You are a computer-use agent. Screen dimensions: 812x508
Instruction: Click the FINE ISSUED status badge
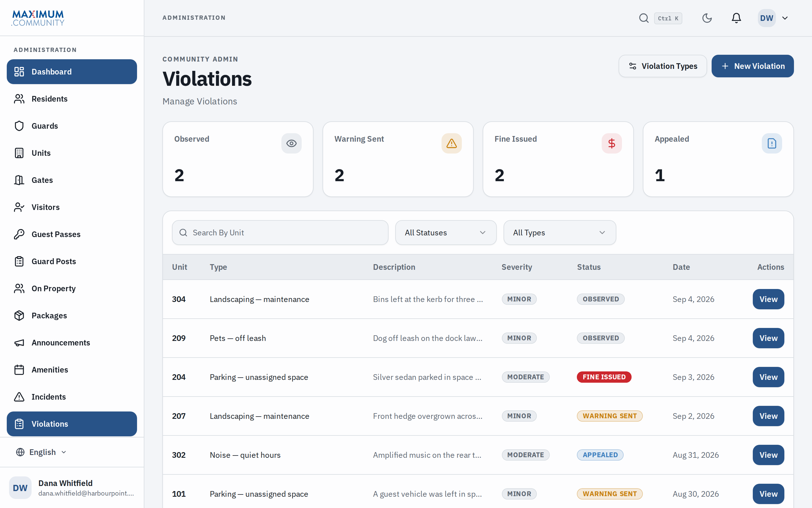604,377
